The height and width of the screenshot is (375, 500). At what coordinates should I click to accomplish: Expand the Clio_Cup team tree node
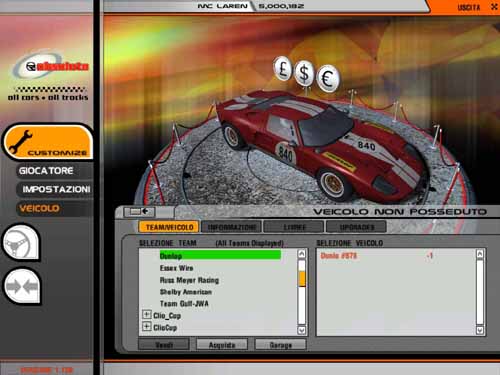point(146,314)
